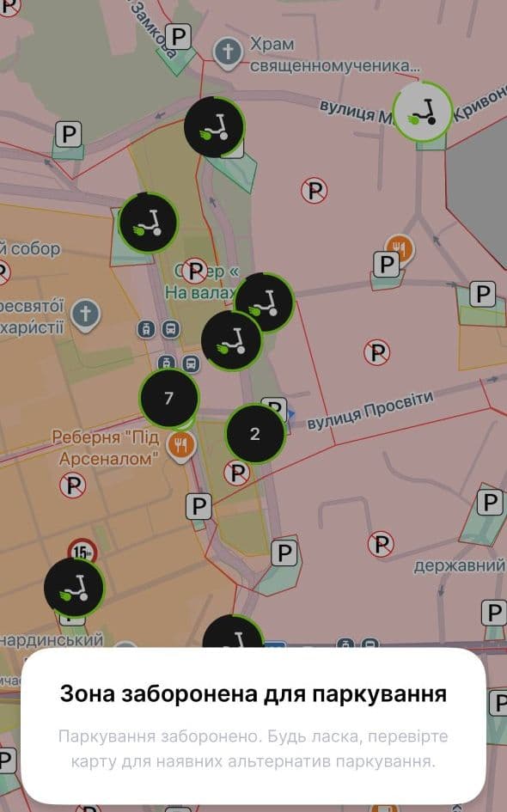This screenshot has height=812, width=507.
Task: Tap the church pin near пресвятої Євхаристії
Action: point(85,314)
